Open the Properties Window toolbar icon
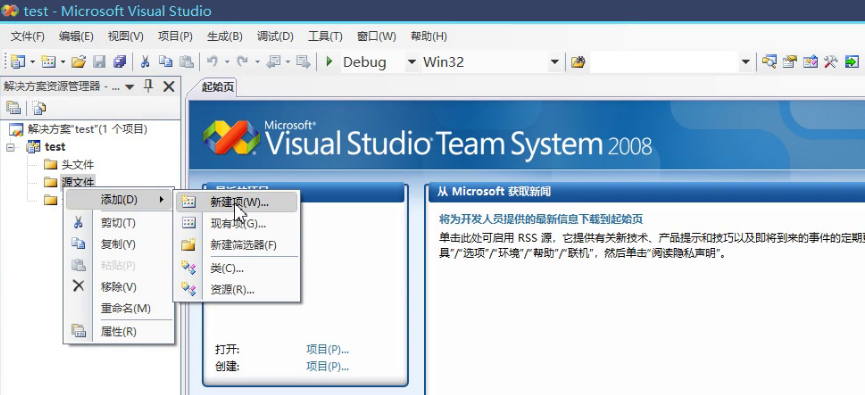The width and height of the screenshot is (865, 395). 790,62
